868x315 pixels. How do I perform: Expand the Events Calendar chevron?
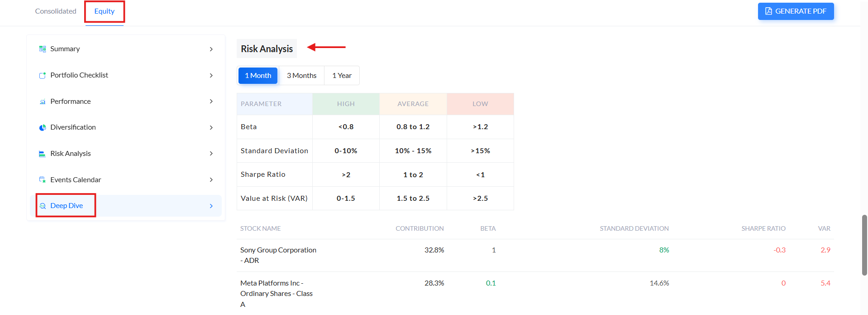click(211, 180)
